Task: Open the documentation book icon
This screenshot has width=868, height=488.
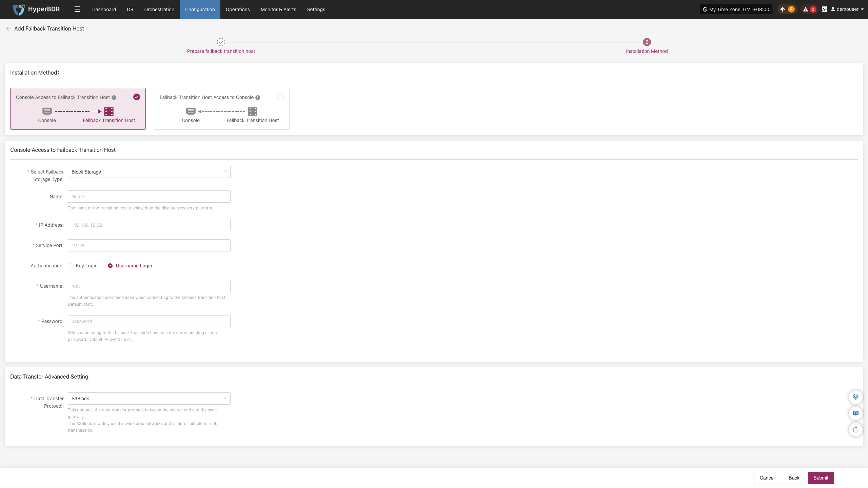Action: [x=856, y=413]
